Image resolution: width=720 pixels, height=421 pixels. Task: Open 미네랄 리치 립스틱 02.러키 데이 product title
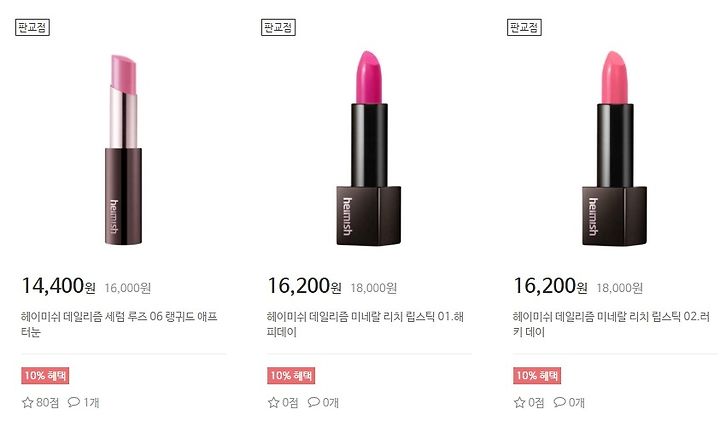point(611,324)
